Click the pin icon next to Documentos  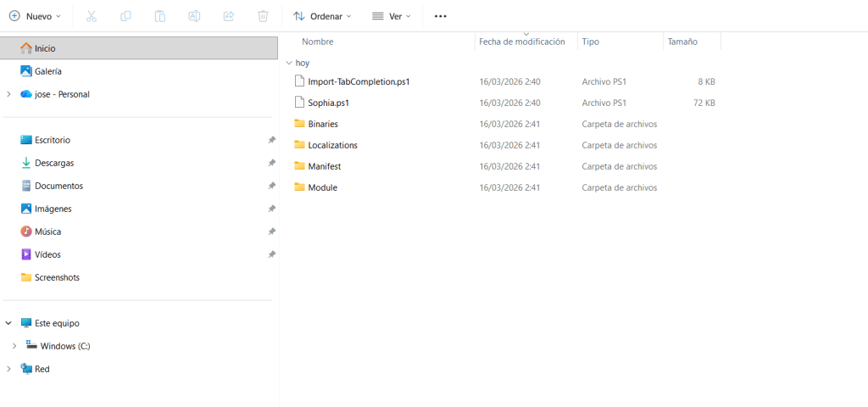click(271, 186)
